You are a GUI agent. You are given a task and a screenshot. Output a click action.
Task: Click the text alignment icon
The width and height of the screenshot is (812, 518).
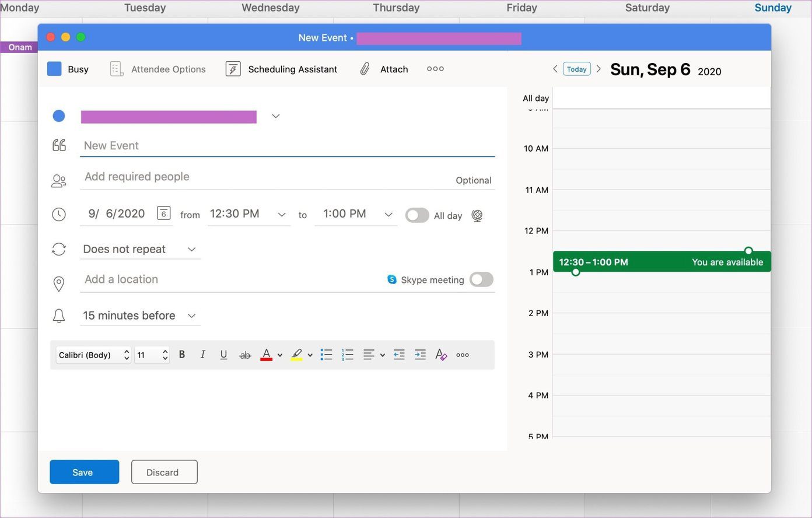[369, 355]
